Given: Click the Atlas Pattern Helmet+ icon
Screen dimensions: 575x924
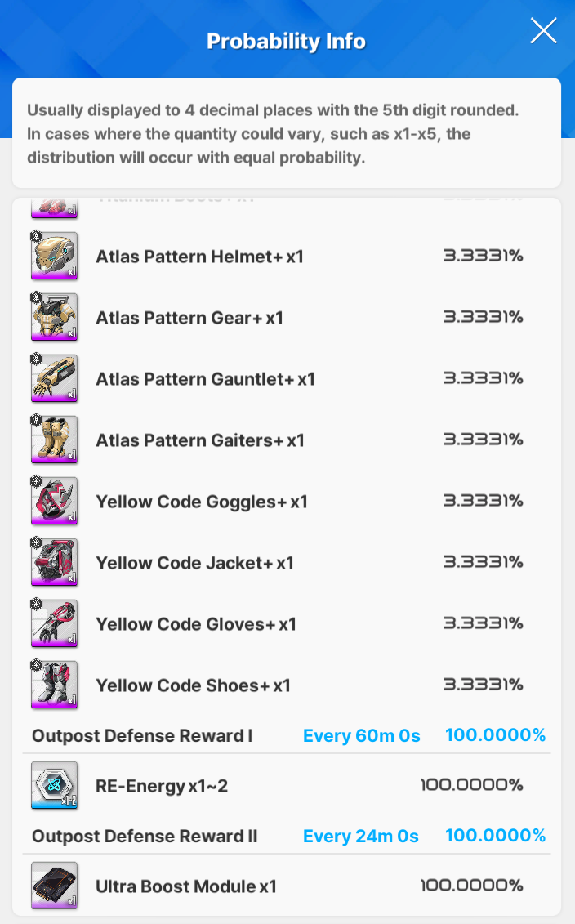Looking at the screenshot, I should (x=55, y=256).
